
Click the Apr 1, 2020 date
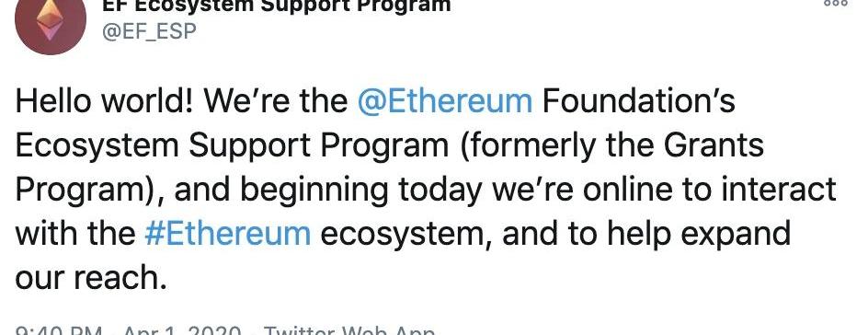[183, 330]
